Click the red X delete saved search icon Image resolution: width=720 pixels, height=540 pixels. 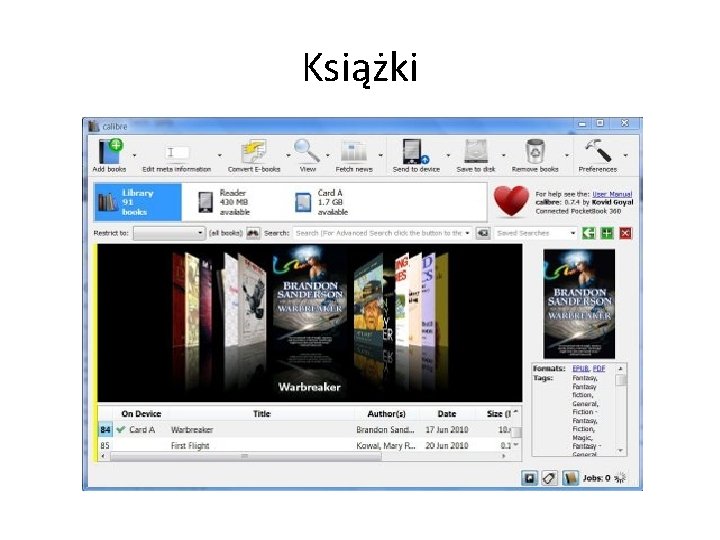pos(625,233)
